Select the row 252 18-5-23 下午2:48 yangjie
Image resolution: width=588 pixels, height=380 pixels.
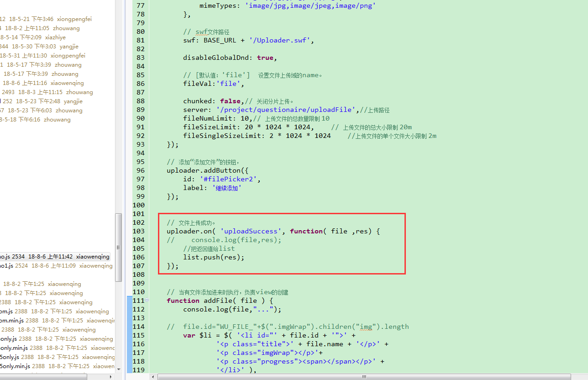(41, 101)
